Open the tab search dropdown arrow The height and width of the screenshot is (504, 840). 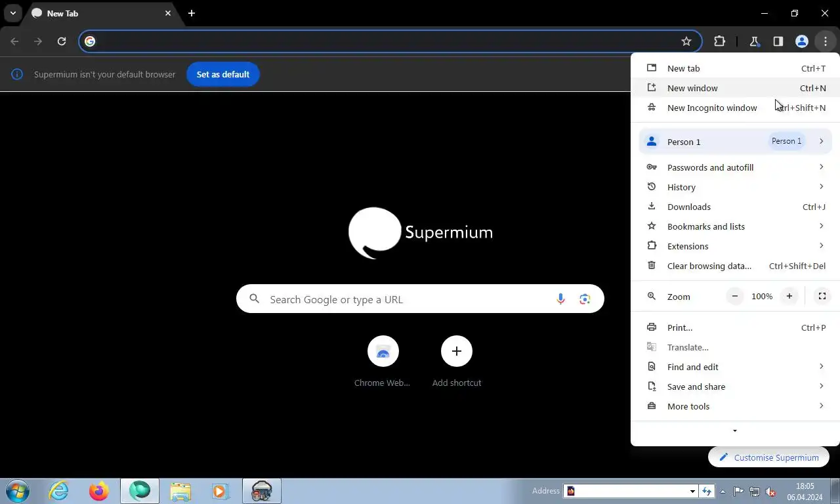click(x=12, y=13)
